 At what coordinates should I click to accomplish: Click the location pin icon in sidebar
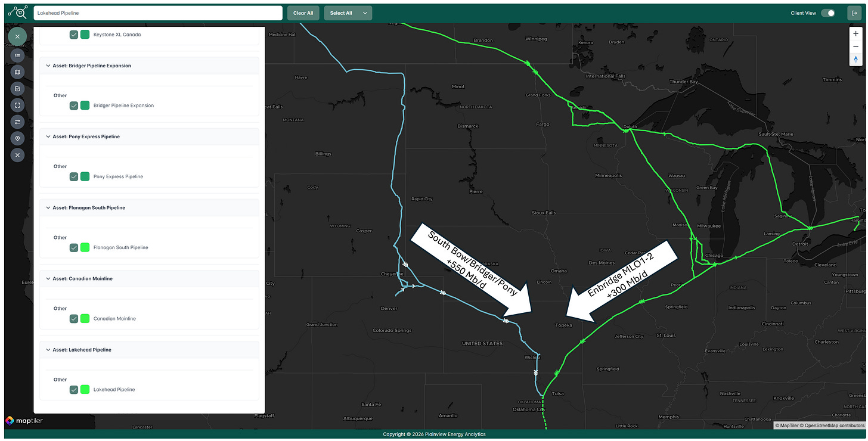[17, 138]
